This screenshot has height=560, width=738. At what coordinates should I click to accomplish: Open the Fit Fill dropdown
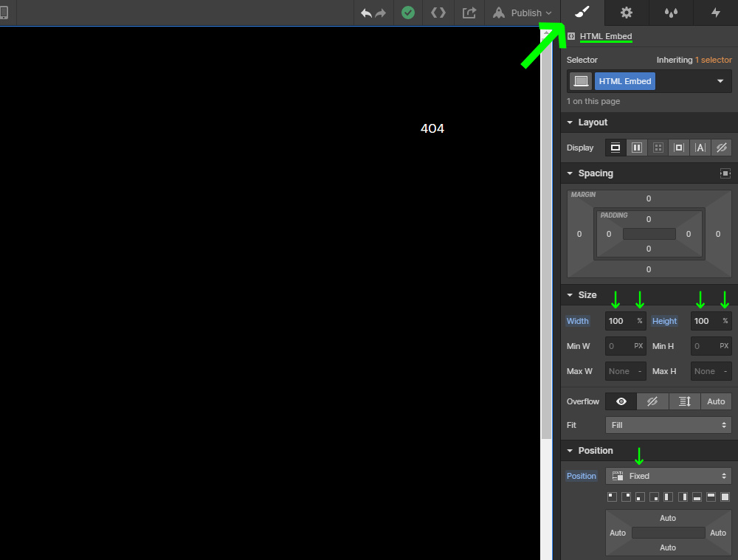coord(669,425)
